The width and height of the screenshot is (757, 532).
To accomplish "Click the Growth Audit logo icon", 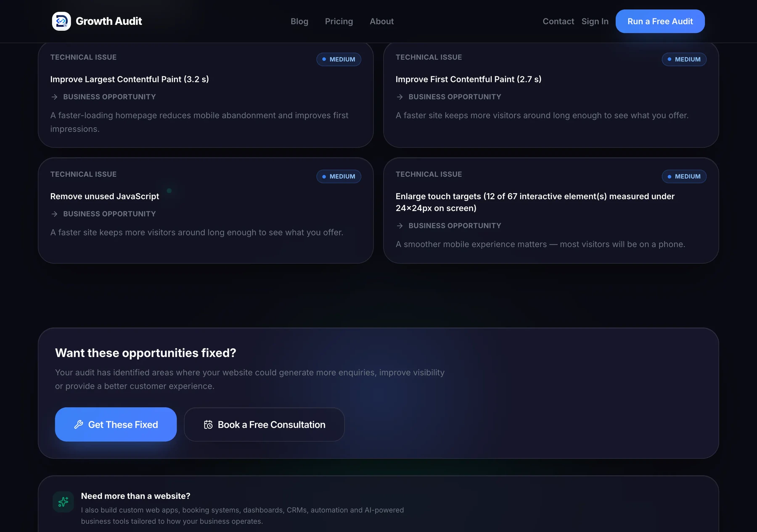I will [61, 21].
